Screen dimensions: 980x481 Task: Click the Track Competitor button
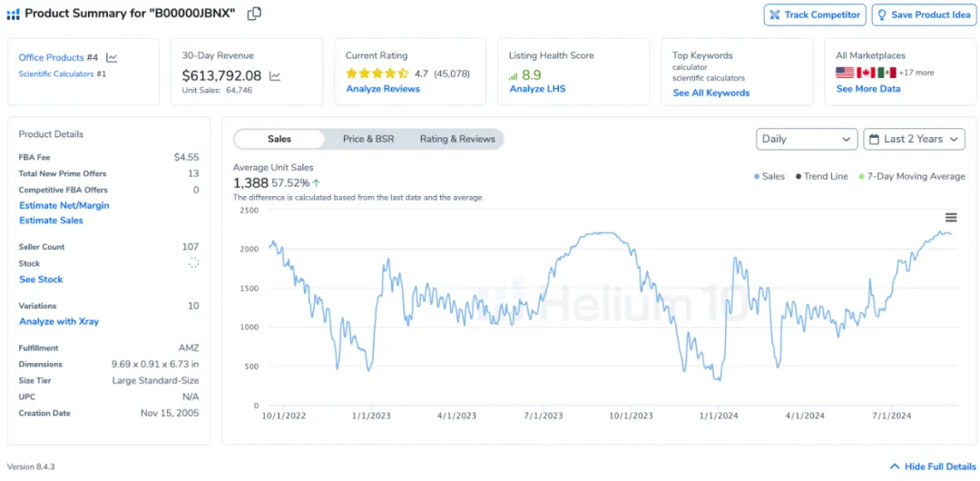pyautogui.click(x=814, y=15)
